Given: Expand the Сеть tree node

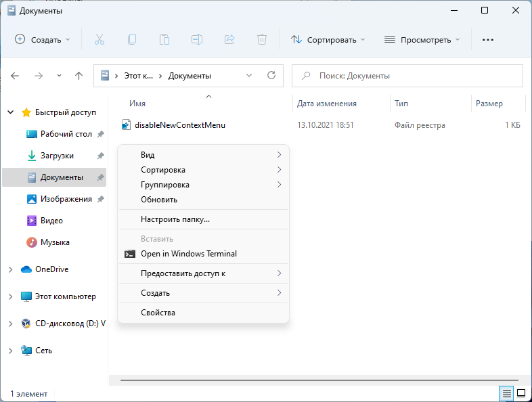Looking at the screenshot, I should [11, 351].
